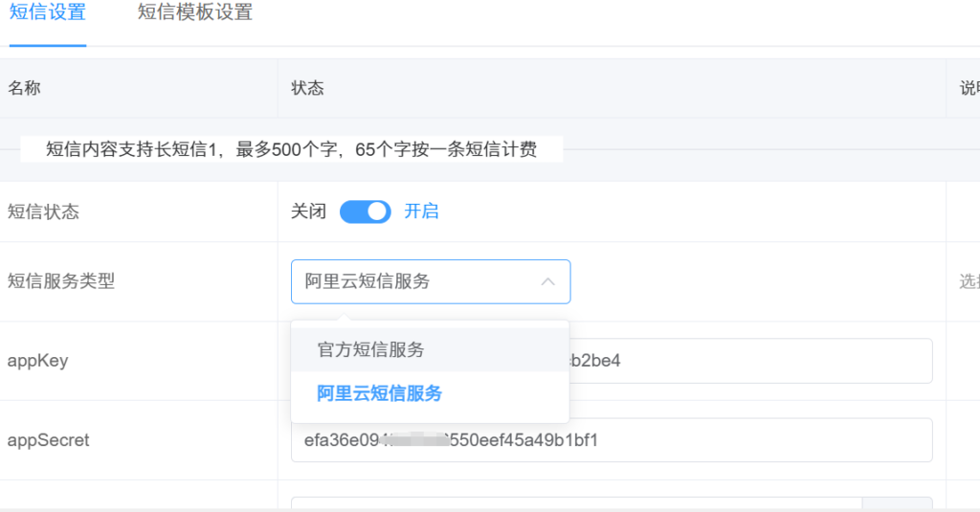Click the long SMS billing notice text
980x512 pixels.
pyautogui.click(x=291, y=149)
